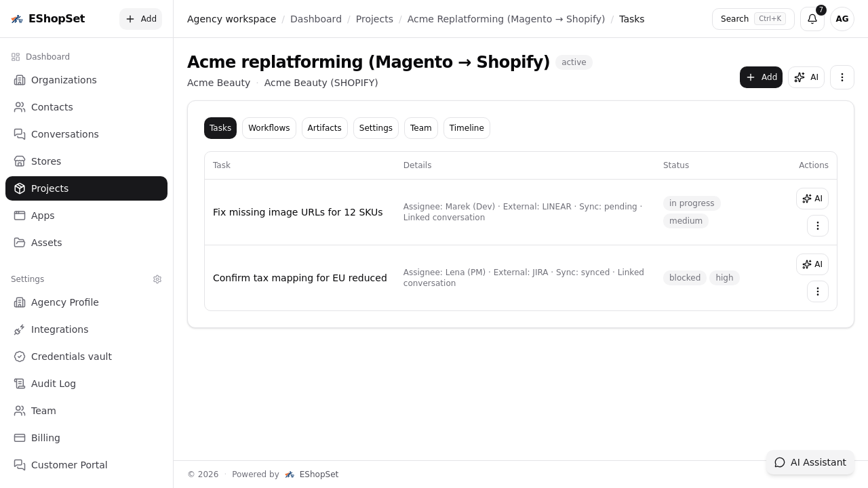Open actions menu for the tax mapping task
Image resolution: width=868 pixels, height=488 pixels.
click(x=818, y=291)
